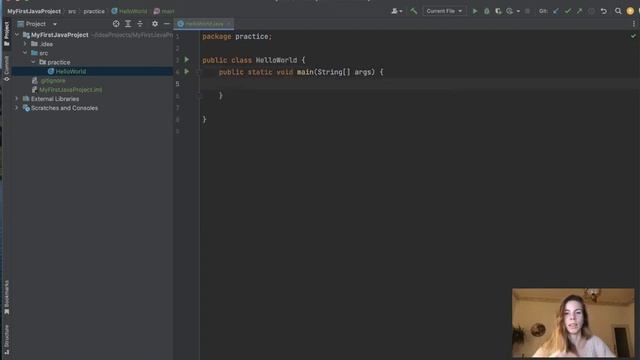Click practice in the navigation breadcrumb

94,11
